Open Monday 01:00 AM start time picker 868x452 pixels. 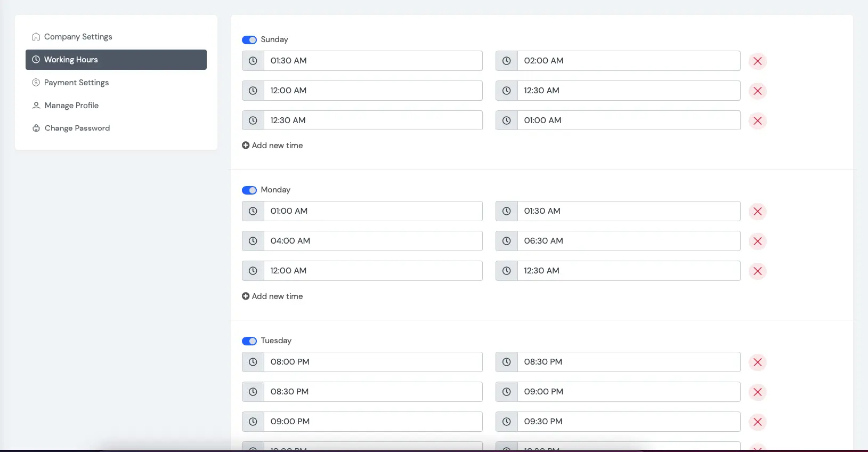click(373, 211)
